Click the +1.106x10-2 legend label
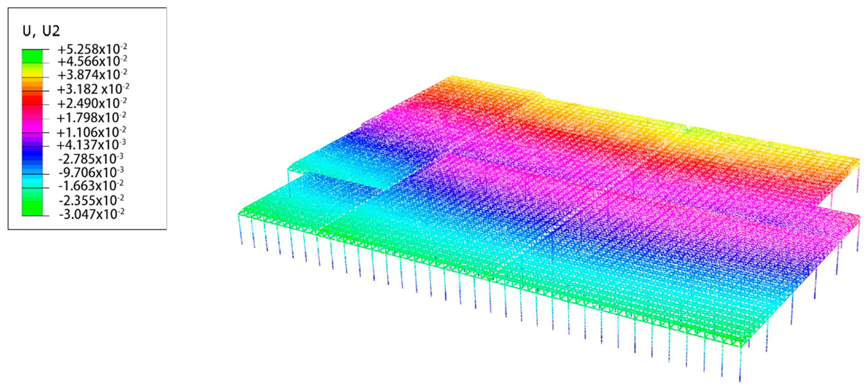The height and width of the screenshot is (388, 868). (x=91, y=132)
